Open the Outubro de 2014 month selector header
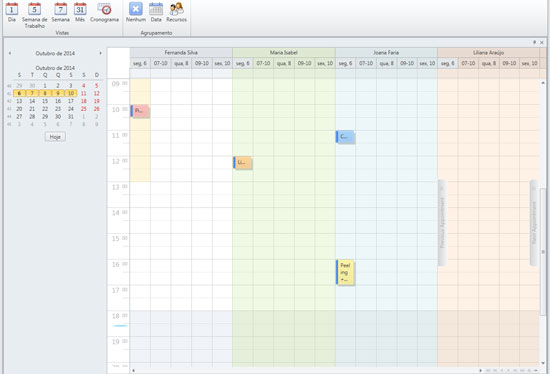Viewport: 550px width, 374px height. (55, 53)
